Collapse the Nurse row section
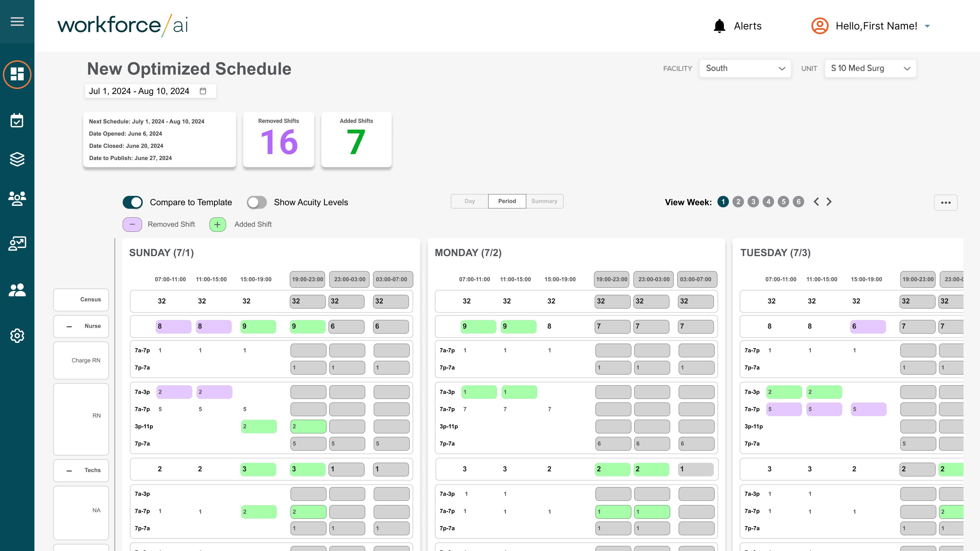 point(69,326)
